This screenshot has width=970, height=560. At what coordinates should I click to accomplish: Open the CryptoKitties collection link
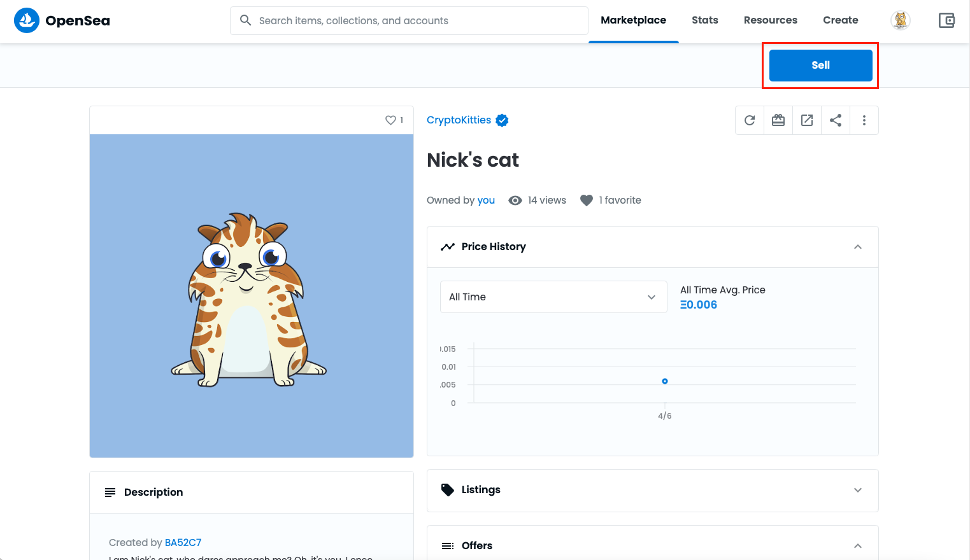point(459,120)
